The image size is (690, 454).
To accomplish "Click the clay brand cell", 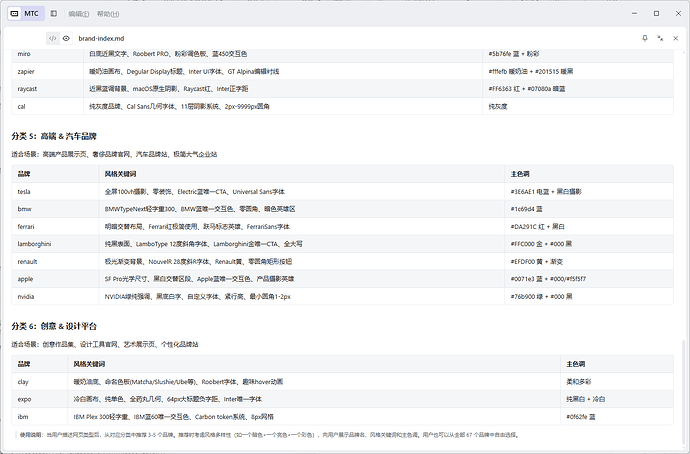I will (40, 382).
